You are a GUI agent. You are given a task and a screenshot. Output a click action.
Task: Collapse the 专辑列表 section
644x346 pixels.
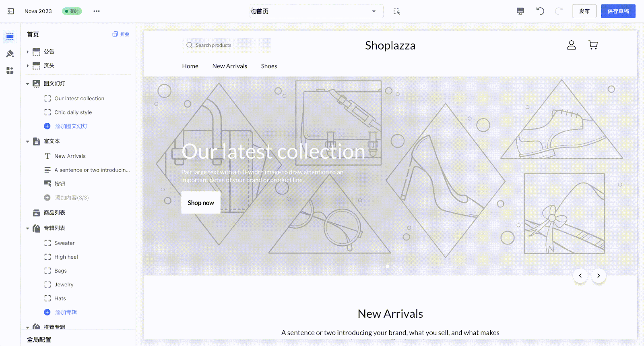coord(27,228)
